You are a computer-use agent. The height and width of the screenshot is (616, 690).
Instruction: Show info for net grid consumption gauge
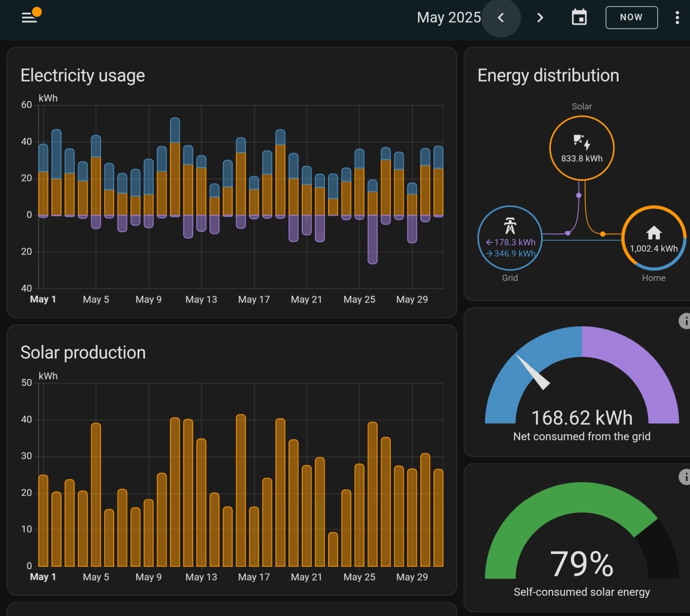(x=685, y=321)
